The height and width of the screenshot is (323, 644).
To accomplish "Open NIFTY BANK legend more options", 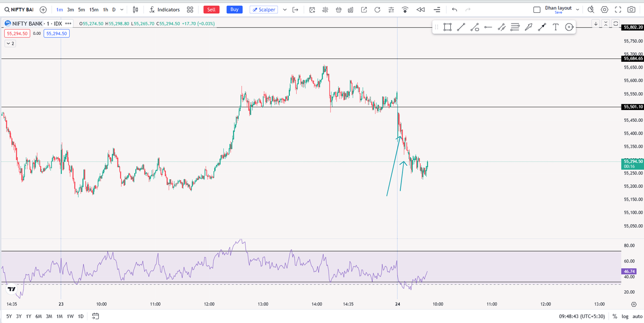I will pos(69,24).
